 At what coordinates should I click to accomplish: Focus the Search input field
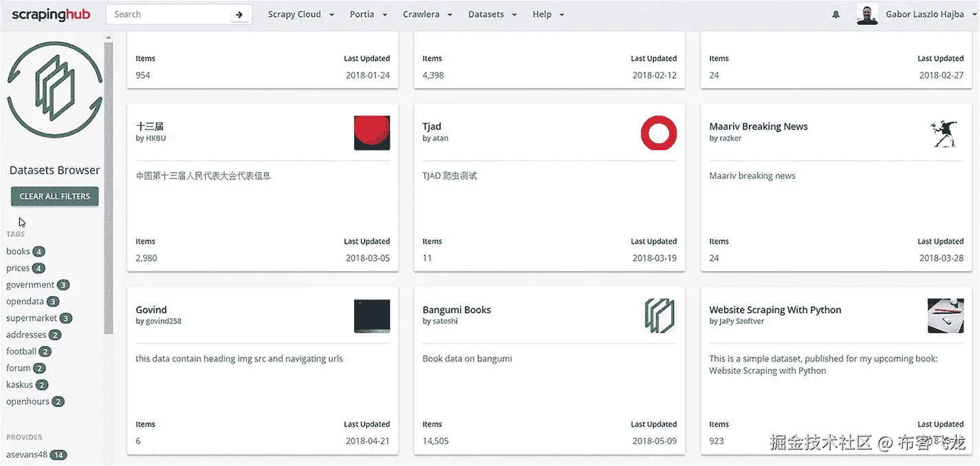point(169,14)
